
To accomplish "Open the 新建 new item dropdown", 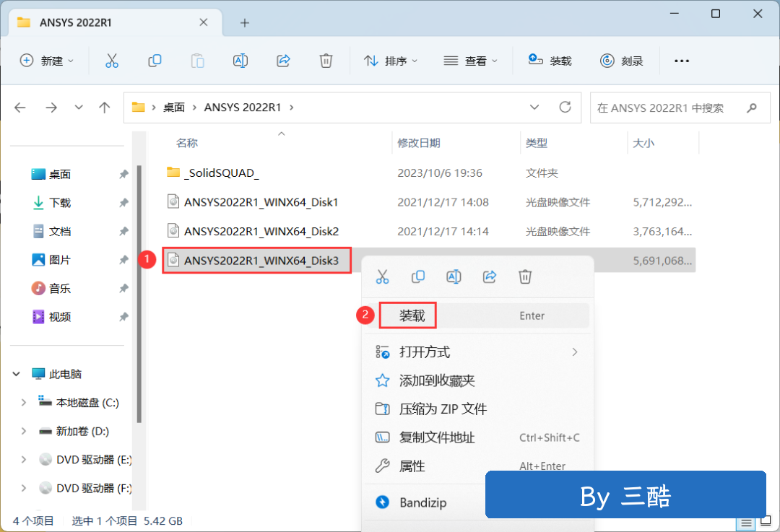I will click(46, 61).
